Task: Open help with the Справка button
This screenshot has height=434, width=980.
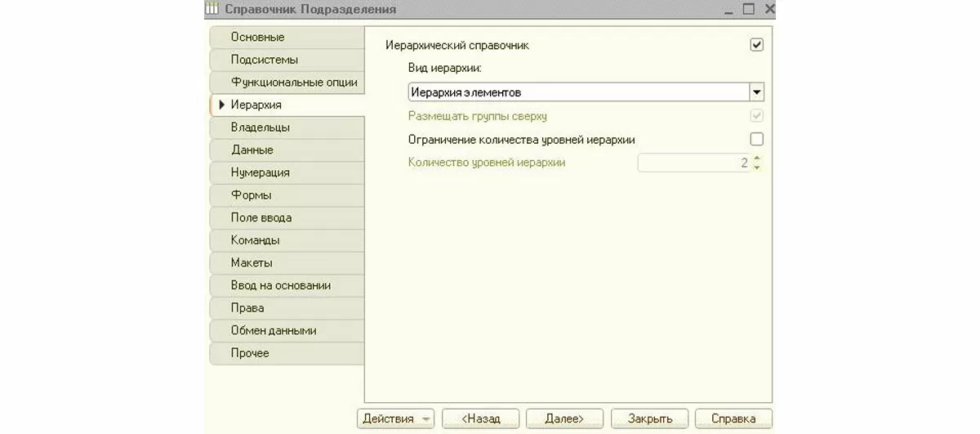Action: tap(733, 418)
